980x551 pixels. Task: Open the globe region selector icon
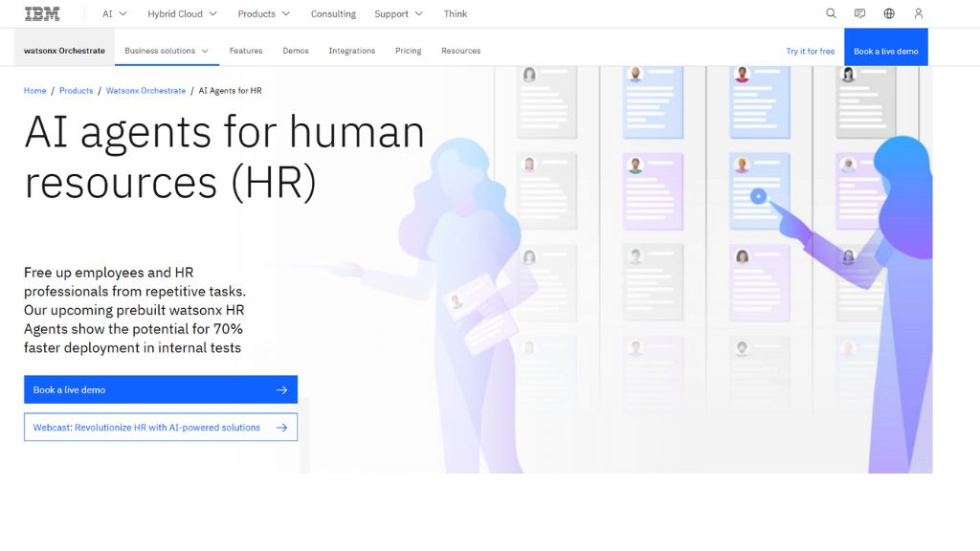point(889,13)
